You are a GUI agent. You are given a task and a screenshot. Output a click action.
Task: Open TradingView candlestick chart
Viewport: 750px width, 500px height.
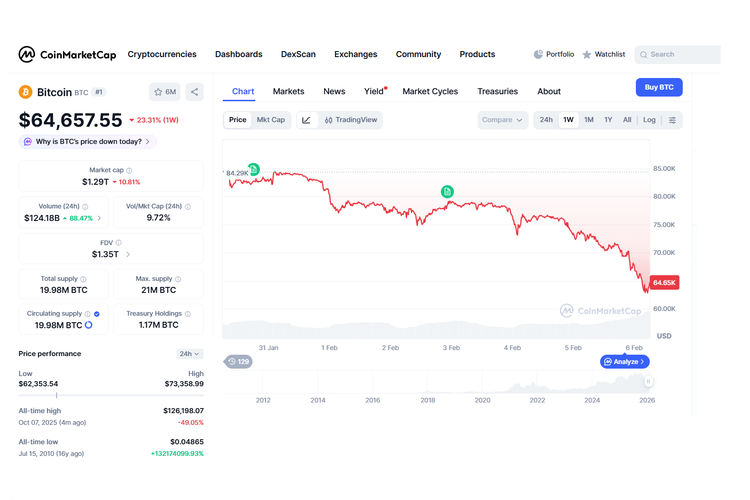351,120
